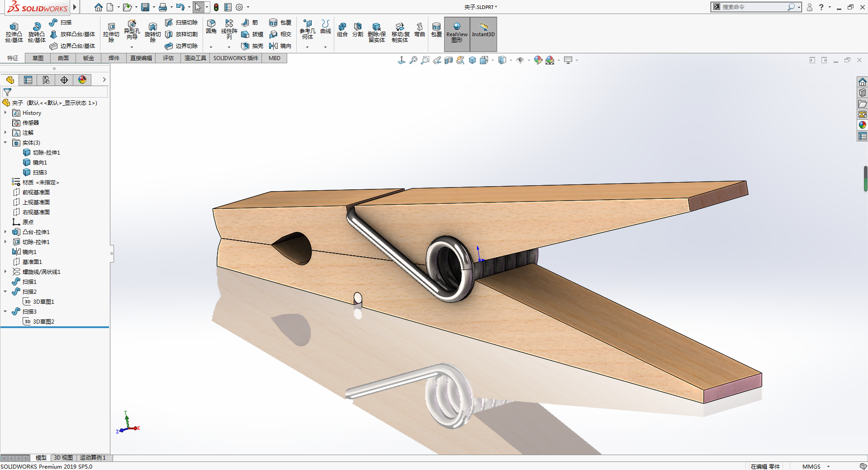The image size is (868, 470).
Task: Open the Options gear settings icon
Action: click(x=239, y=7)
